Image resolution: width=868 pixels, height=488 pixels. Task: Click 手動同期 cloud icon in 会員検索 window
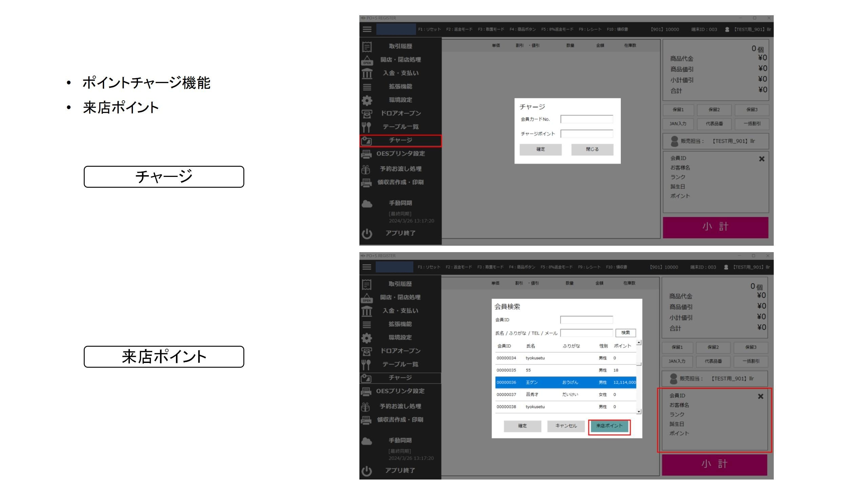(367, 441)
